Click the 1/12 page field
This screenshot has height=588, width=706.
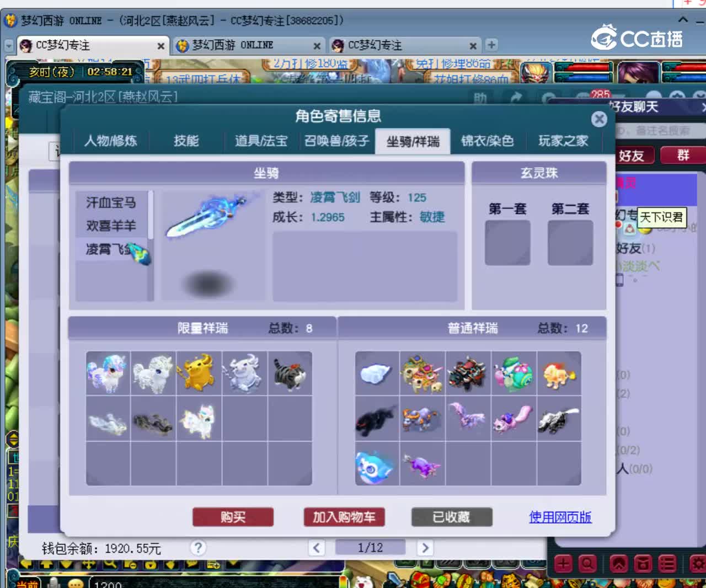(x=370, y=548)
